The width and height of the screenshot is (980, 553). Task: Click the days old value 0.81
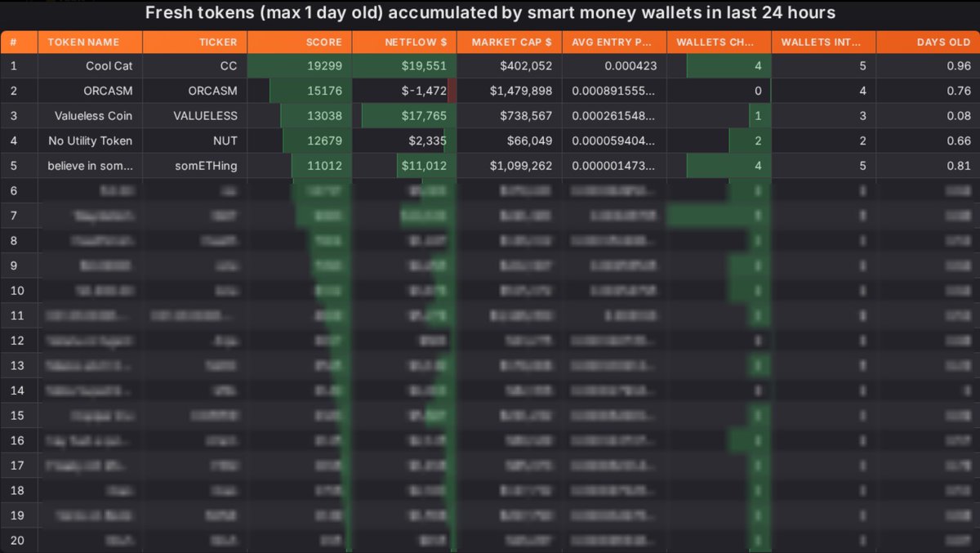(959, 166)
